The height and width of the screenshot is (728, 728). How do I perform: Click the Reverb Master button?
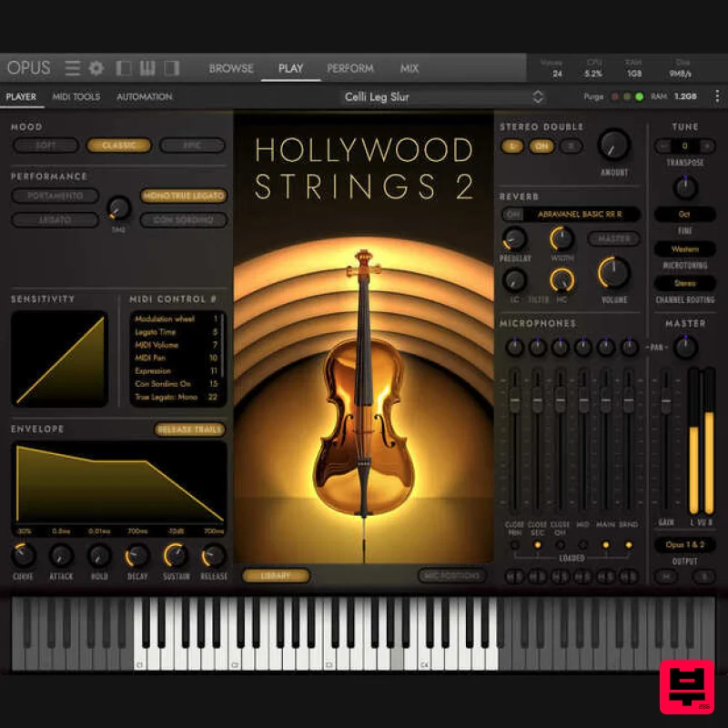613,238
